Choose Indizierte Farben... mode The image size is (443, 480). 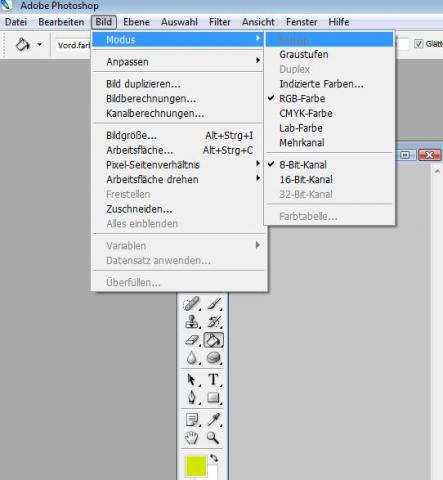pos(329,84)
